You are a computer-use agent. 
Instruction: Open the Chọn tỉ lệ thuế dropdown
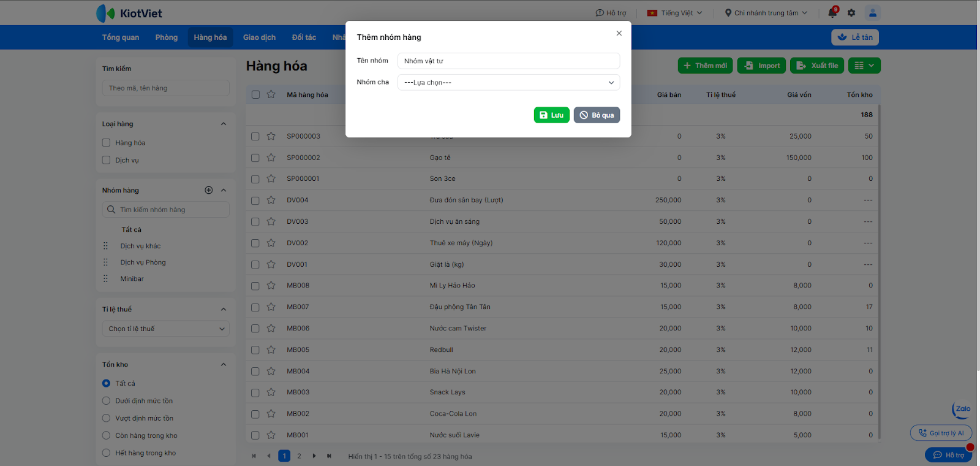tap(166, 329)
